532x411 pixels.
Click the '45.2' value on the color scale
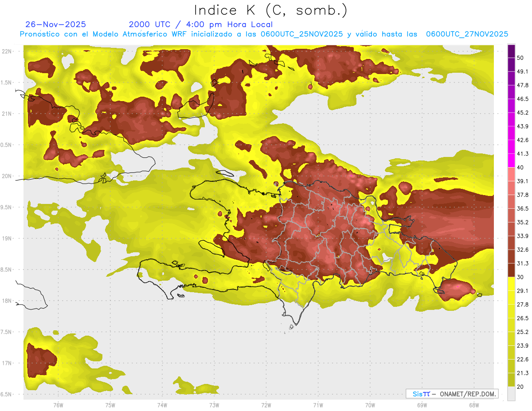pyautogui.click(x=523, y=113)
